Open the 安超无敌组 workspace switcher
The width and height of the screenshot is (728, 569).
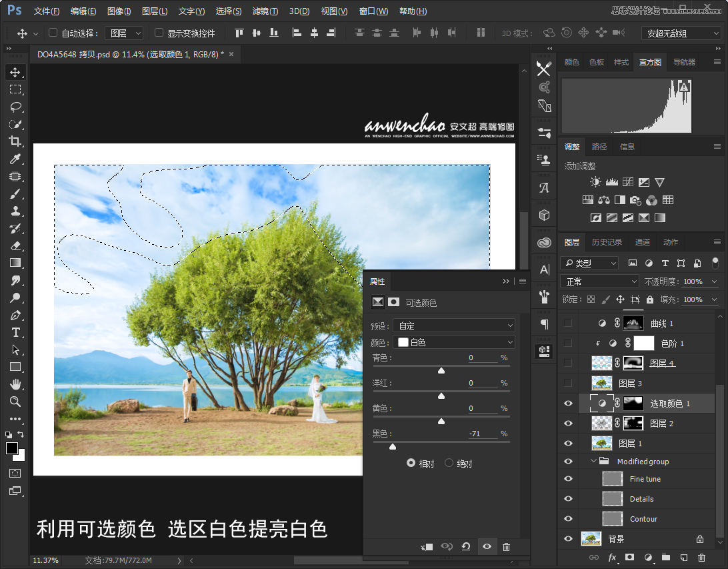[680, 33]
